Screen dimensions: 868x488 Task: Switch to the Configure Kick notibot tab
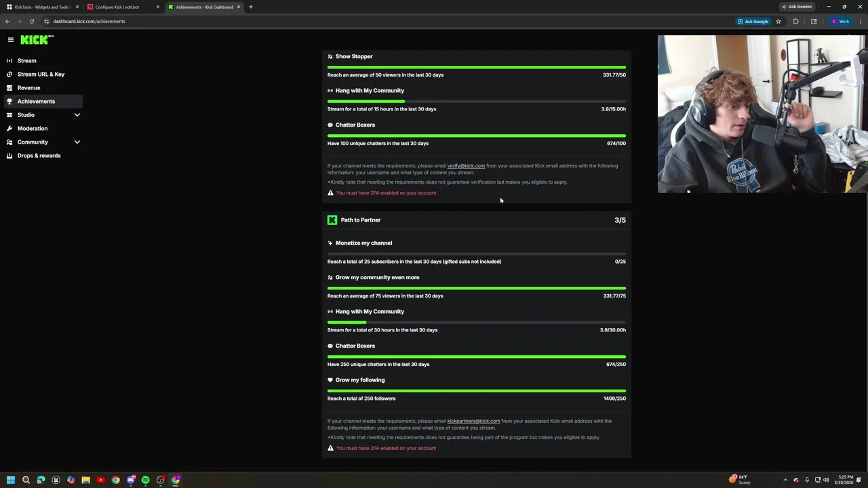[122, 7]
